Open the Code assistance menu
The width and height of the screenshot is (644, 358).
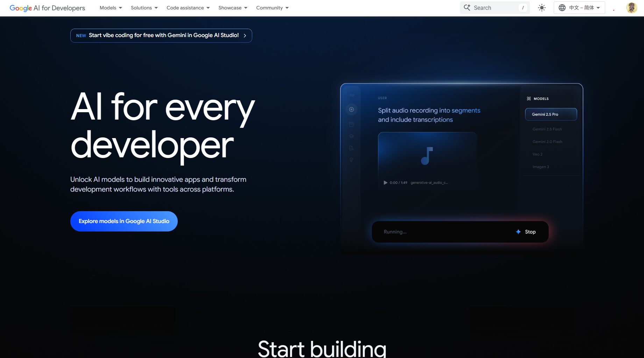click(x=188, y=8)
